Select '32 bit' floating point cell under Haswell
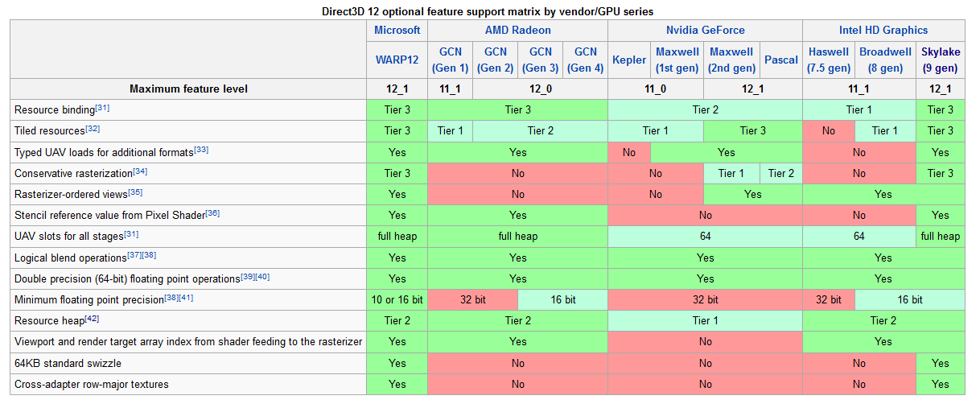Viewport: 980px width, 404px height. (x=829, y=299)
